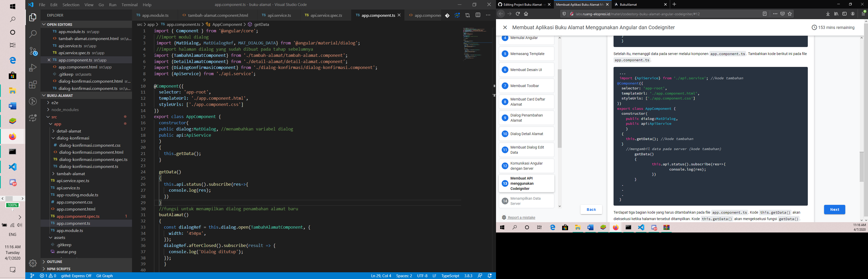Click the TypeScript language mode in status bar
This screenshot has height=279, width=868.
450,276
